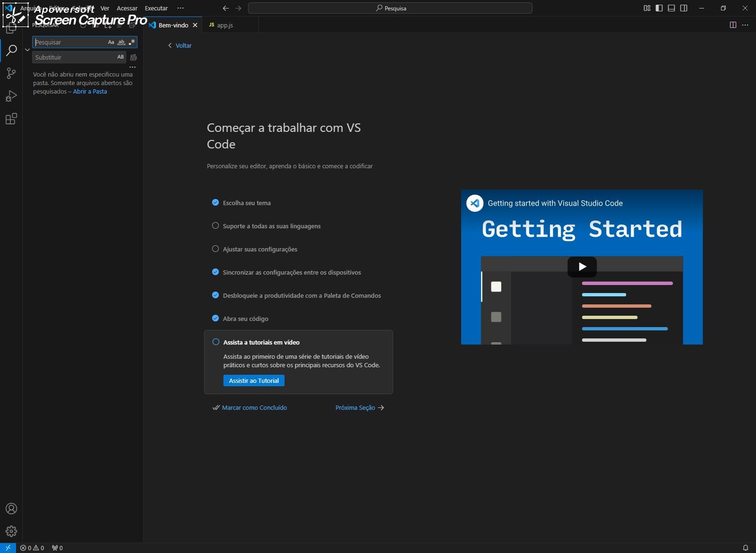
Task: Open notifications bell in status bar
Action: [746, 548]
